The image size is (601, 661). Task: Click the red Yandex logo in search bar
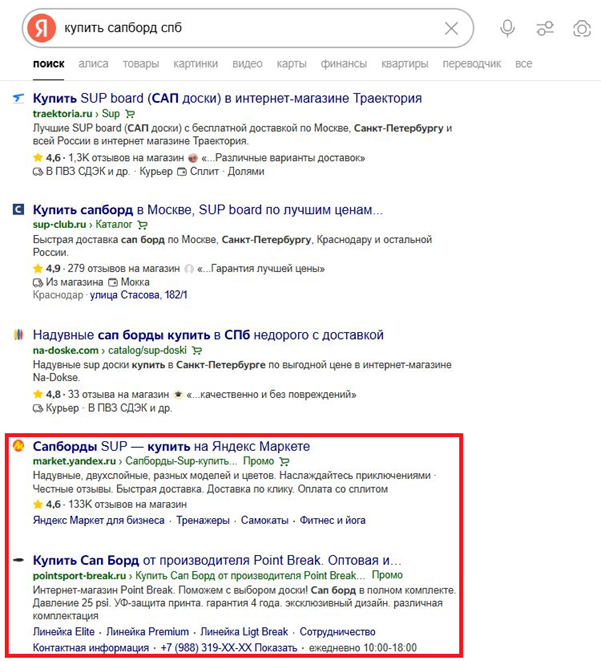coord(41,28)
